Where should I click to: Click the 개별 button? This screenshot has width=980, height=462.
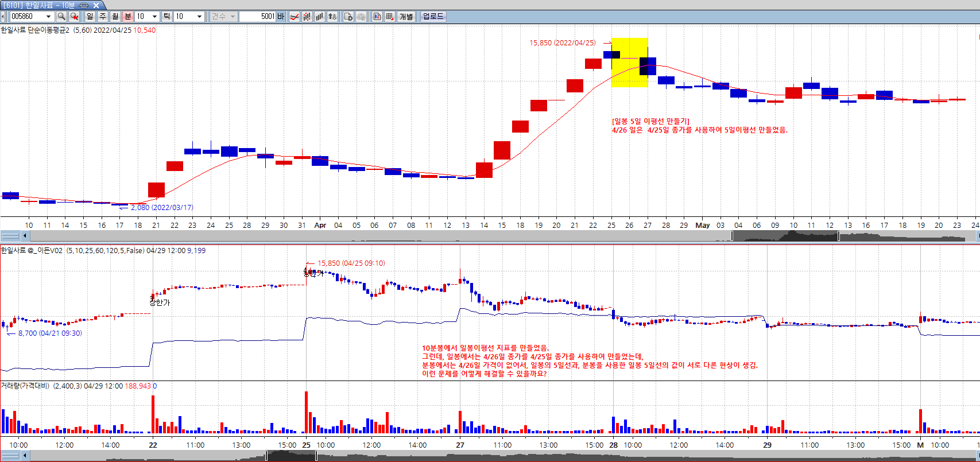click(x=406, y=17)
